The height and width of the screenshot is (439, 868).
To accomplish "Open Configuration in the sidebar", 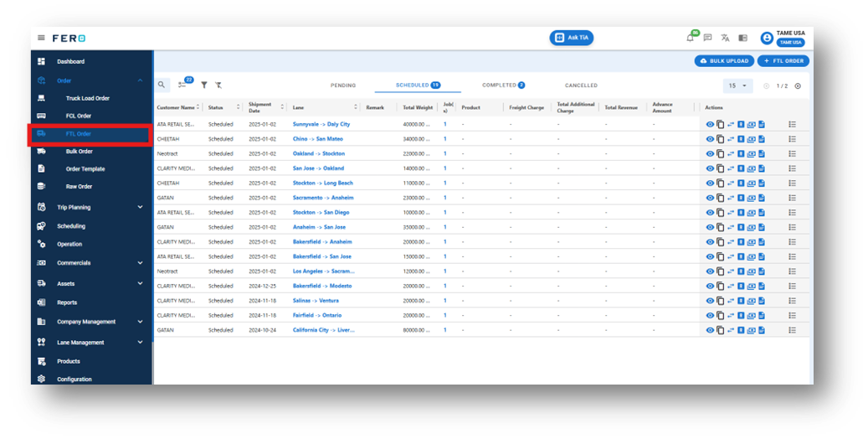I will coord(74,380).
